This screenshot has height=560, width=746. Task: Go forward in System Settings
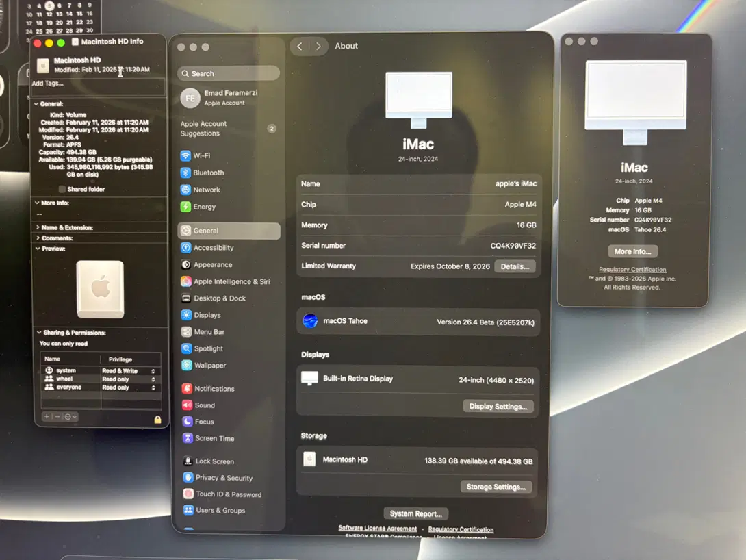[318, 46]
